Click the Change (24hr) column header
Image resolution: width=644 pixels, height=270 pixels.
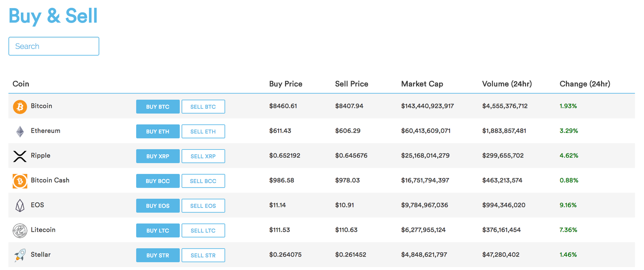[x=585, y=84]
